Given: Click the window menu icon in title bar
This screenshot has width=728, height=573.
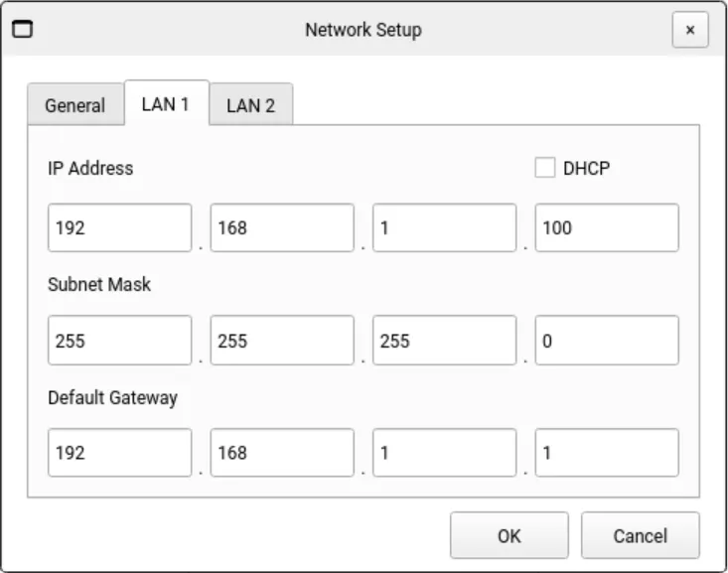Looking at the screenshot, I should click(21, 30).
